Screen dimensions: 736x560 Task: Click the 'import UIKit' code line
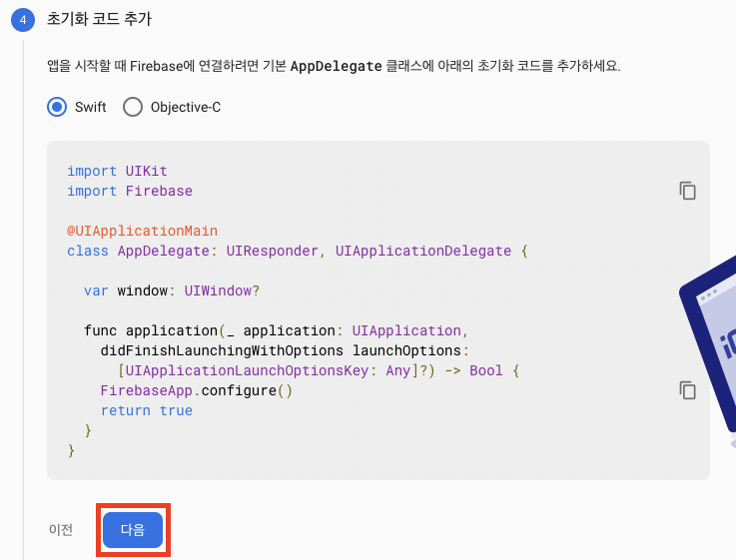tap(117, 171)
